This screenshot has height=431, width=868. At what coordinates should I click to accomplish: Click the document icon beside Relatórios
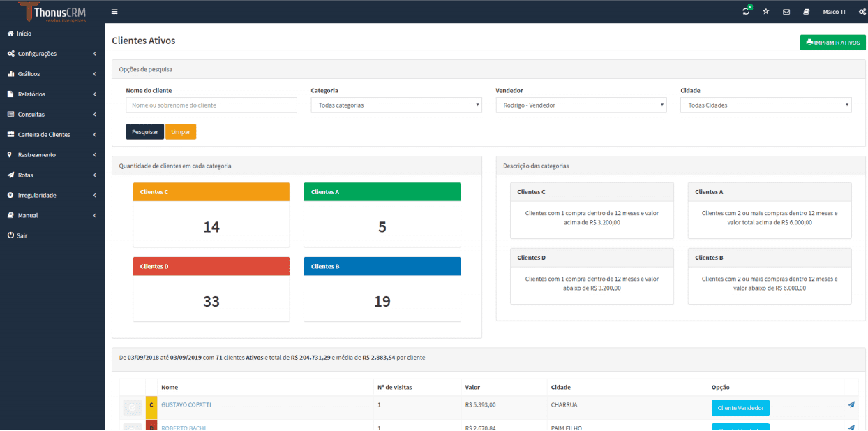10,94
